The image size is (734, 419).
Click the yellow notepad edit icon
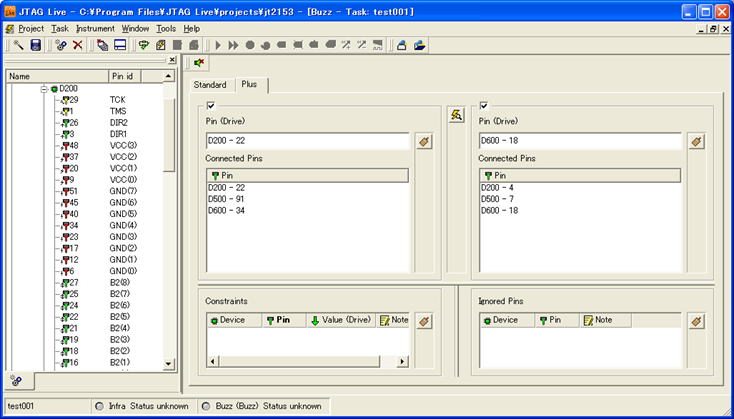tap(161, 45)
